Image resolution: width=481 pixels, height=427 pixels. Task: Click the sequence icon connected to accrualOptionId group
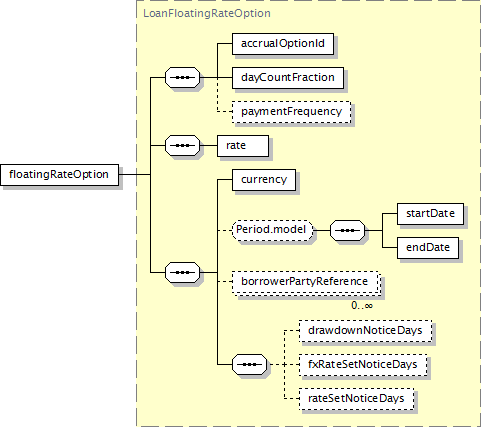coord(183,78)
